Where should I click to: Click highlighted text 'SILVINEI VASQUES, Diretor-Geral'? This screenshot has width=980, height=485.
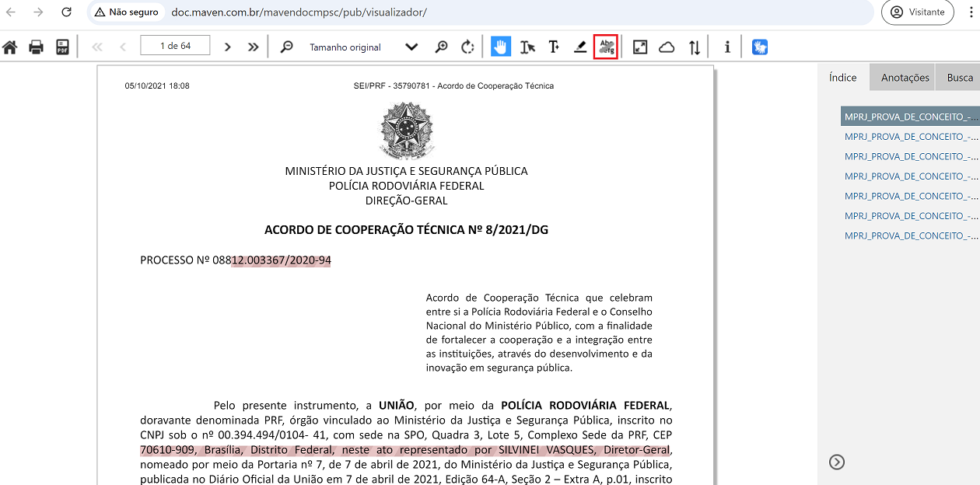click(584, 450)
